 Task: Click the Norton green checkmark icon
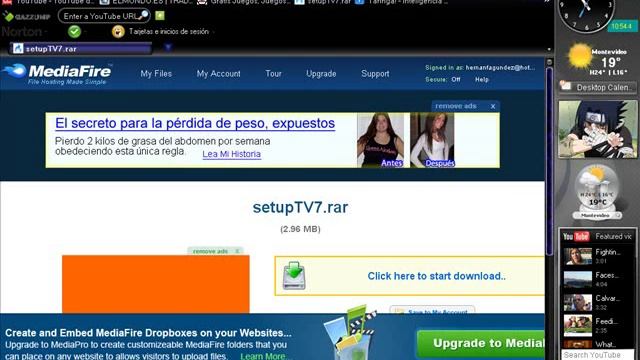74,31
